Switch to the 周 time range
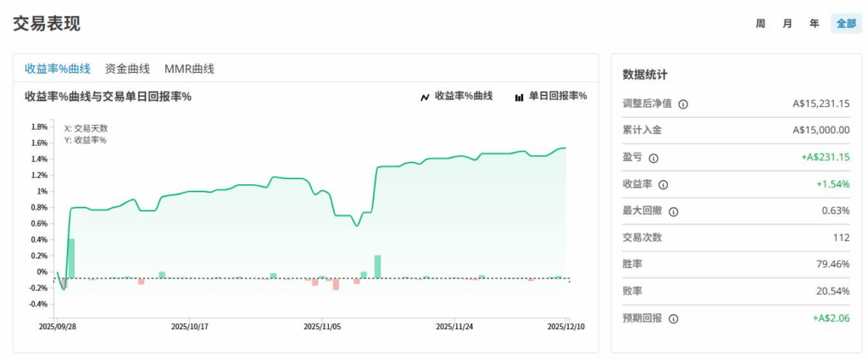 point(760,24)
